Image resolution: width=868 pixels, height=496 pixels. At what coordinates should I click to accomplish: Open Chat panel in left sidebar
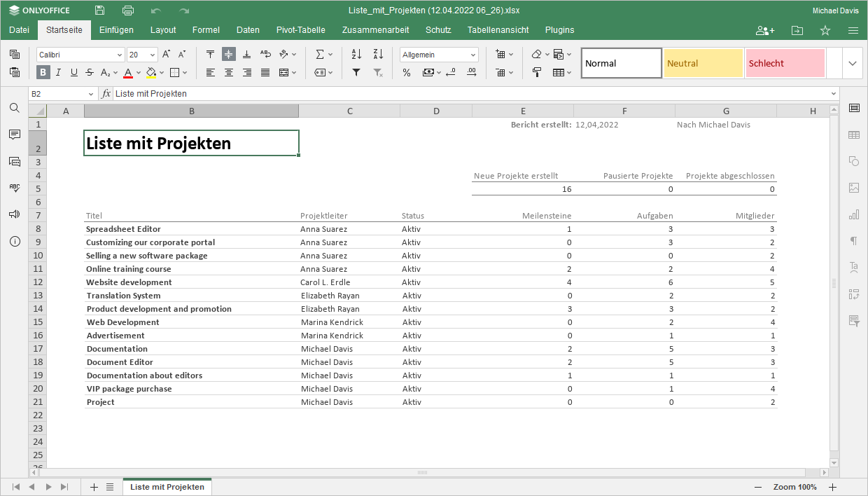(x=15, y=161)
